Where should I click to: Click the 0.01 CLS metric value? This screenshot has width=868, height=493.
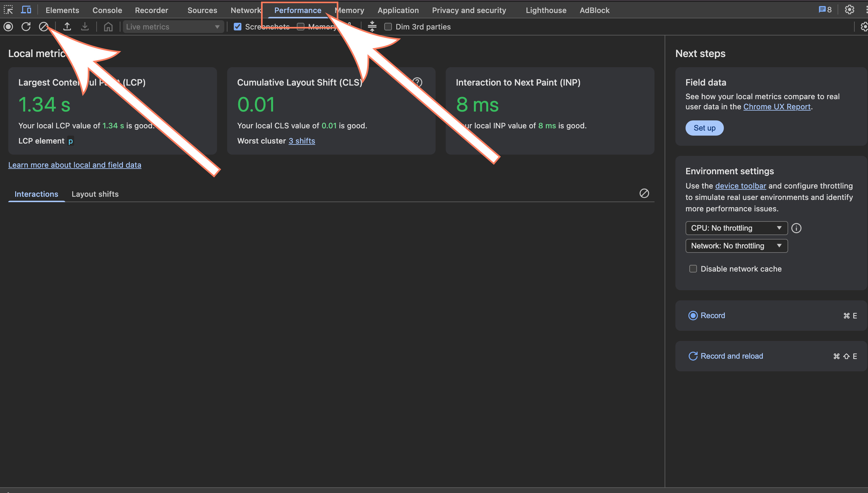click(256, 104)
